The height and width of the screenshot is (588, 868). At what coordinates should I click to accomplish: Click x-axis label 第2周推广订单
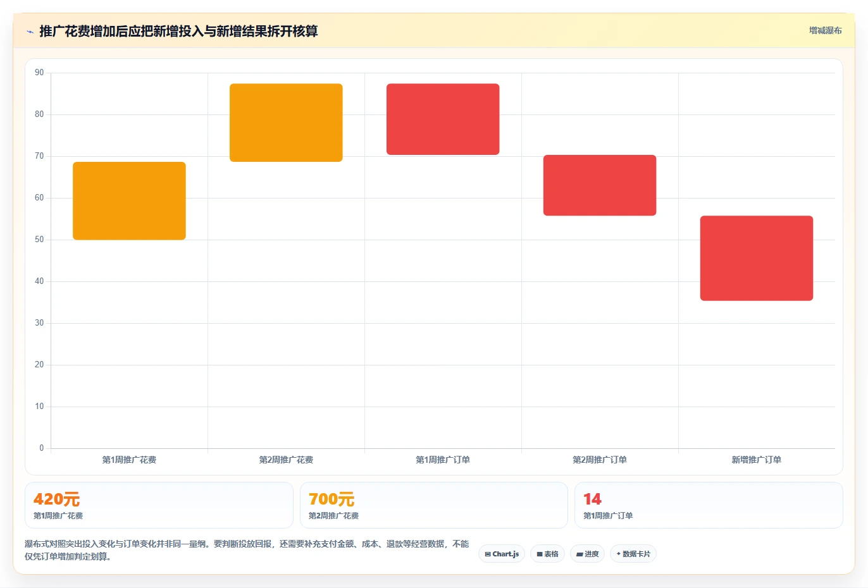click(x=600, y=460)
